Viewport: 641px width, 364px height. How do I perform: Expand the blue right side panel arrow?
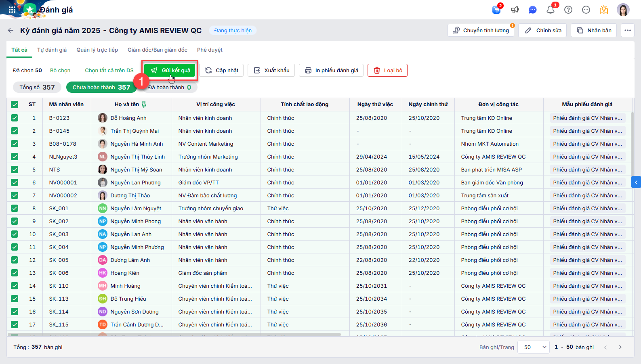636,182
